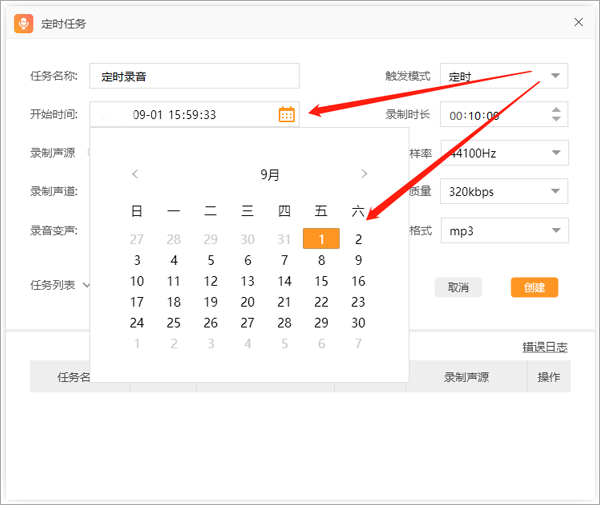Open the trigger mode dropdown
The height and width of the screenshot is (505, 600).
coord(556,76)
